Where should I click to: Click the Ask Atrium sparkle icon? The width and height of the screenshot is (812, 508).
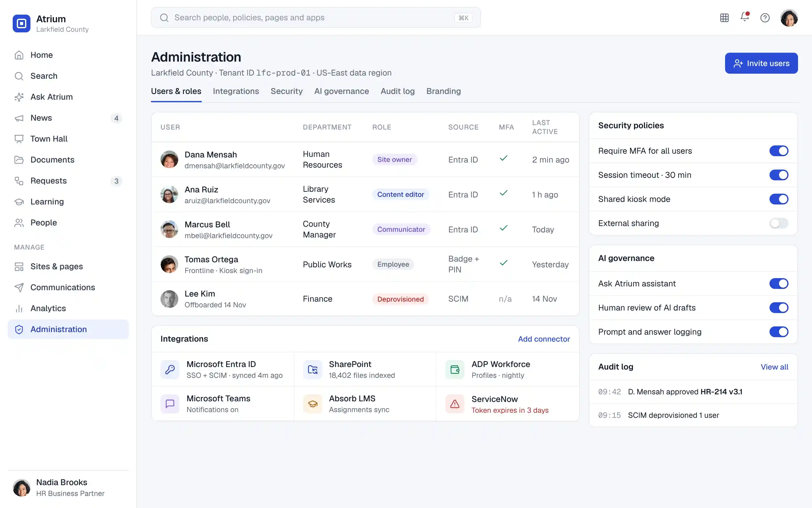click(x=19, y=97)
